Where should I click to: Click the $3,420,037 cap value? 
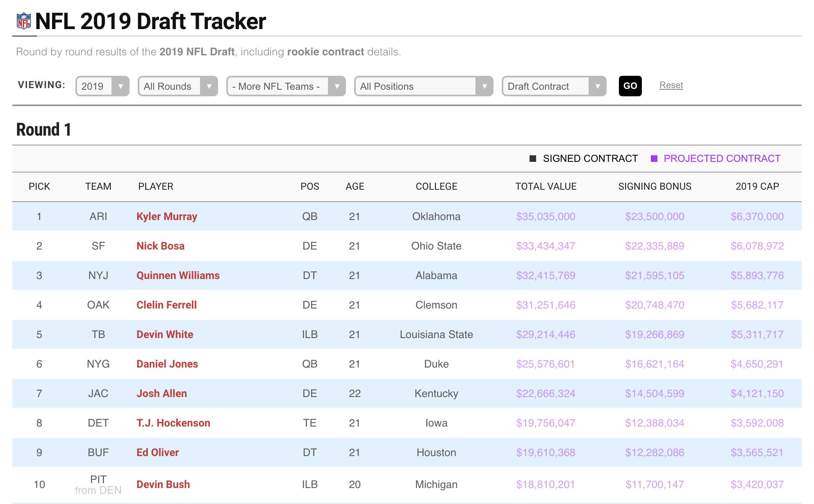(x=757, y=484)
